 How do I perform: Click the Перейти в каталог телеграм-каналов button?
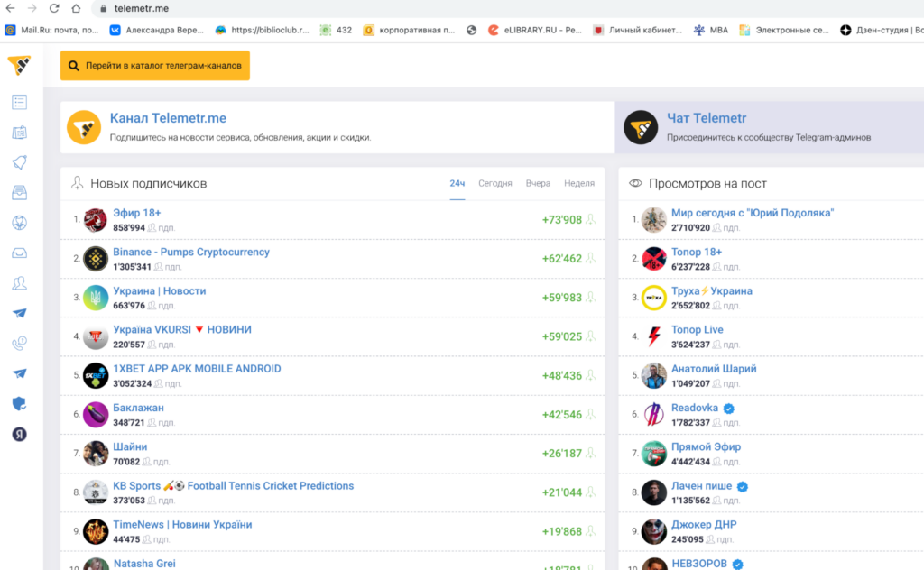point(155,65)
